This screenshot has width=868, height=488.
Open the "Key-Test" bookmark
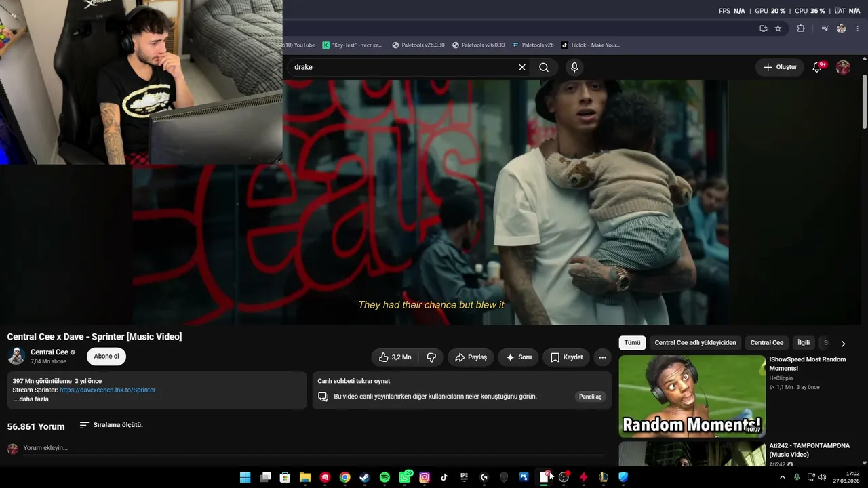[352, 45]
